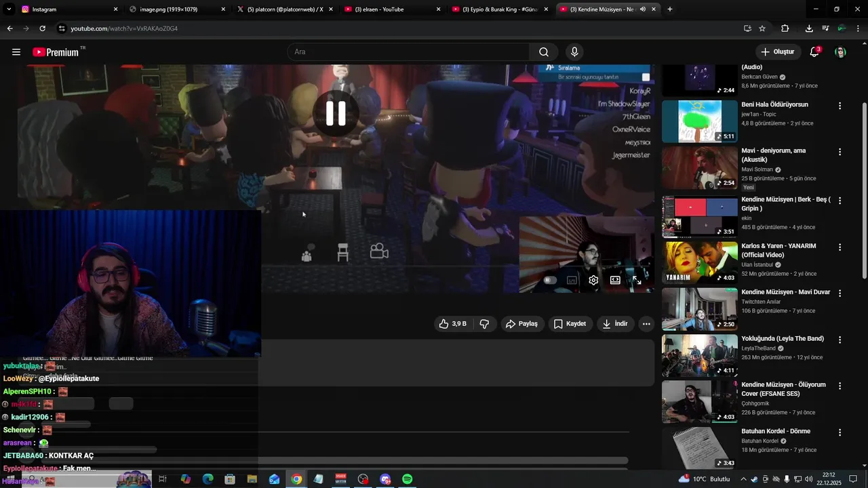Bookmark this page with the star icon
The width and height of the screenshot is (868, 488).
(x=762, y=28)
